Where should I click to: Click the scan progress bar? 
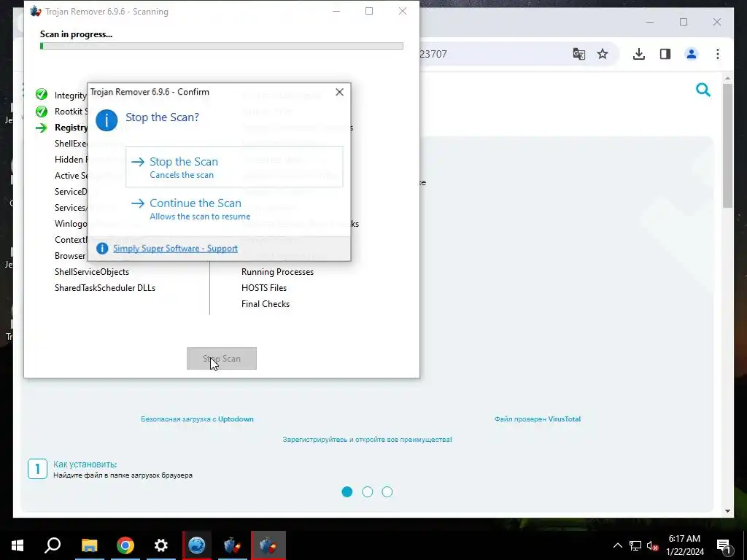[222, 46]
